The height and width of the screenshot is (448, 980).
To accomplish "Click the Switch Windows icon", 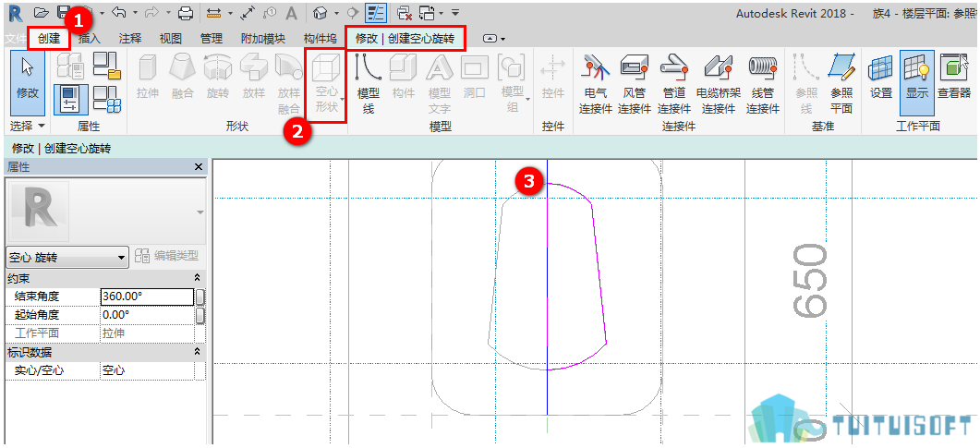I will click(428, 12).
